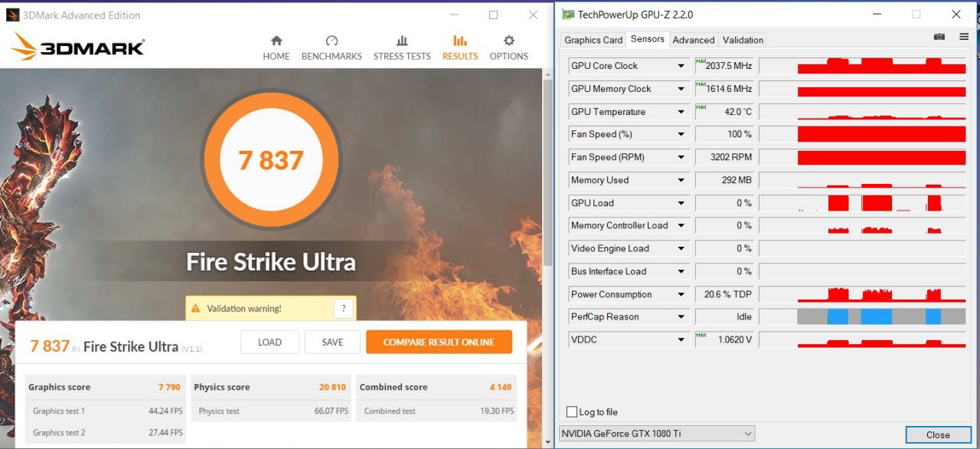Open the GPU-Z hamburger menu icon
This screenshot has height=449, width=980.
(964, 37)
